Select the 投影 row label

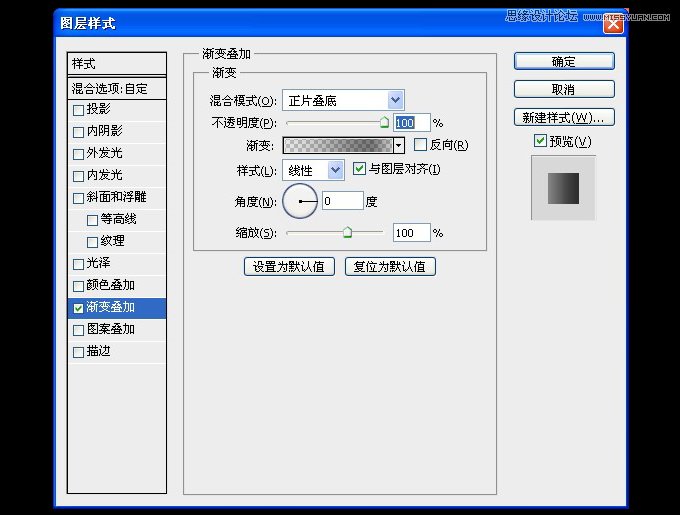point(98,109)
